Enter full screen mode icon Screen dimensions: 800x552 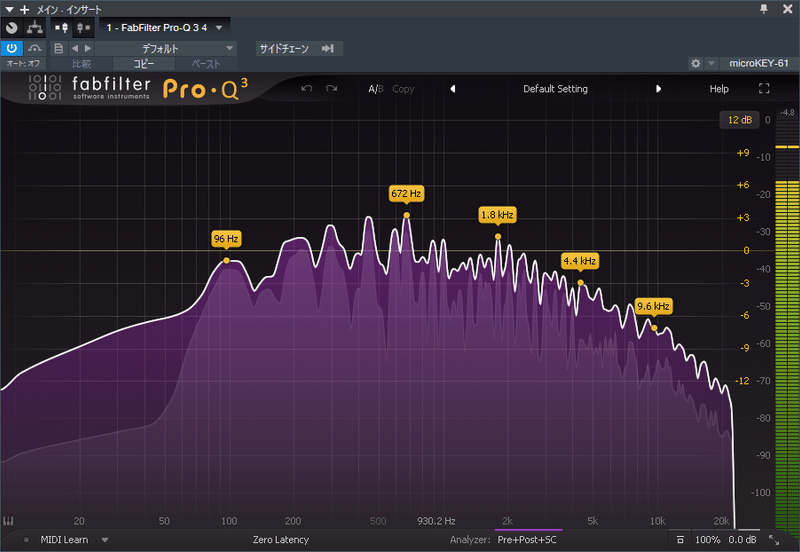tap(764, 89)
